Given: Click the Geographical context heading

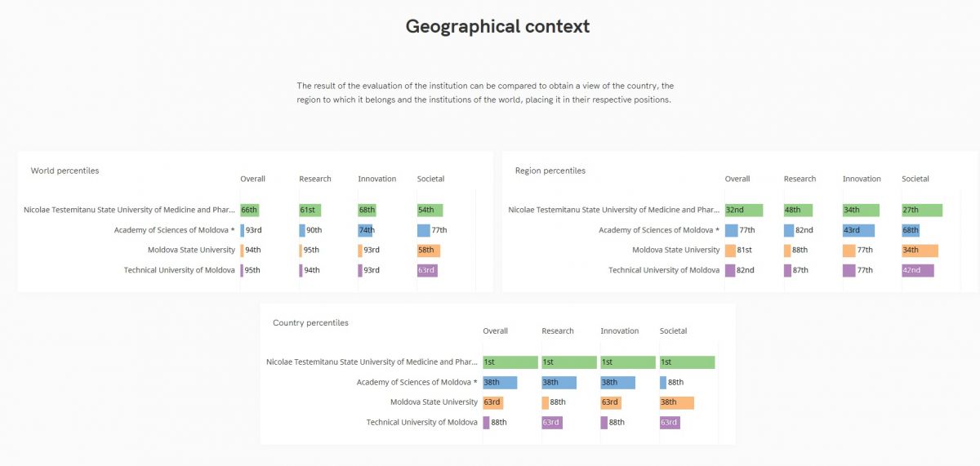Looking at the screenshot, I should click(497, 26).
